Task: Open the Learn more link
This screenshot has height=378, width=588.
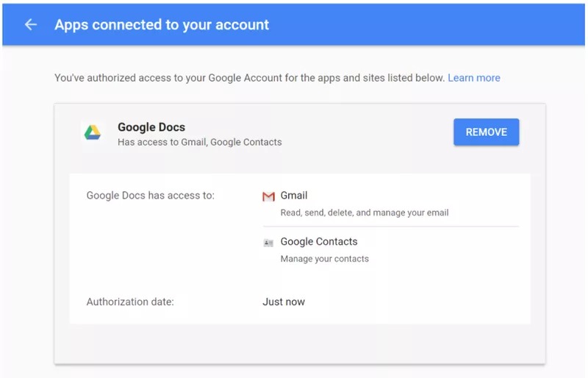Action: pyautogui.click(x=473, y=78)
